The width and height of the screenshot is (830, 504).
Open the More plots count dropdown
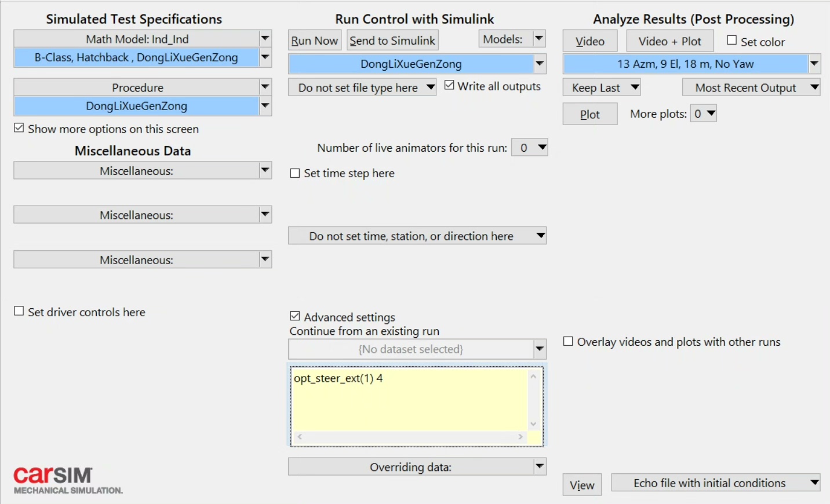[704, 114]
